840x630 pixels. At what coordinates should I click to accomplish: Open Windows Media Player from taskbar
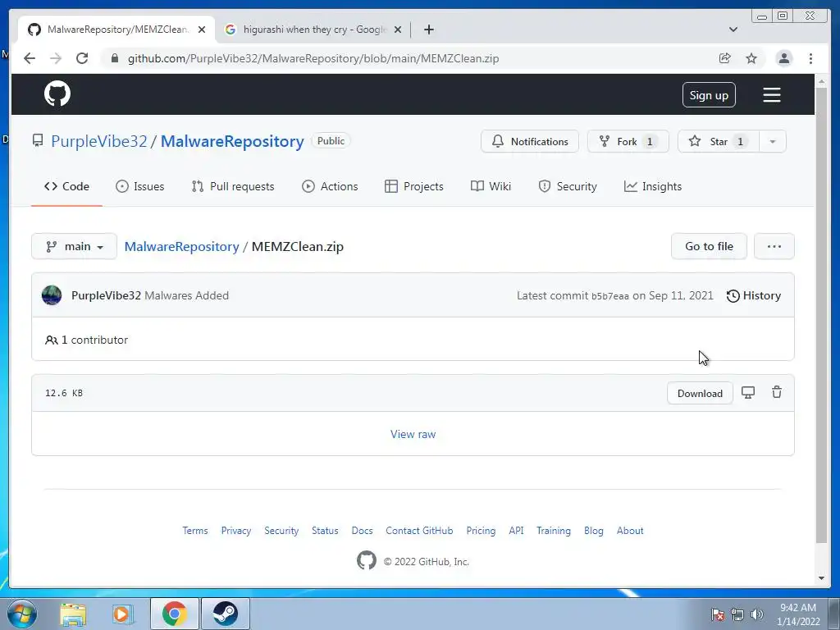123,614
